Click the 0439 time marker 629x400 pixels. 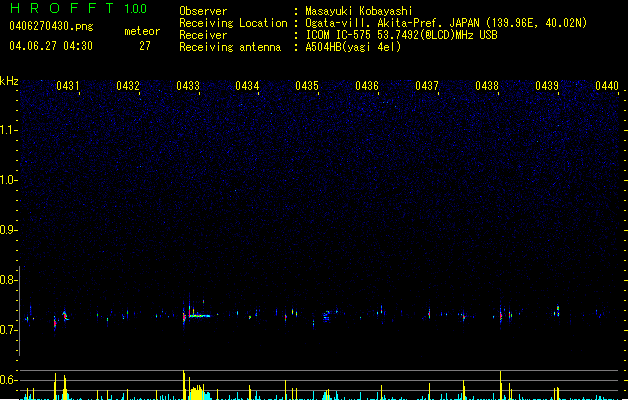547,86
